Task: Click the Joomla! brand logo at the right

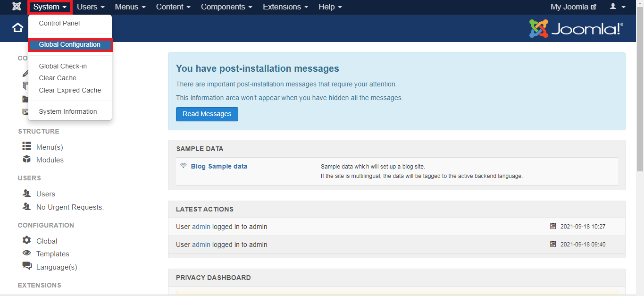Action: tap(576, 28)
